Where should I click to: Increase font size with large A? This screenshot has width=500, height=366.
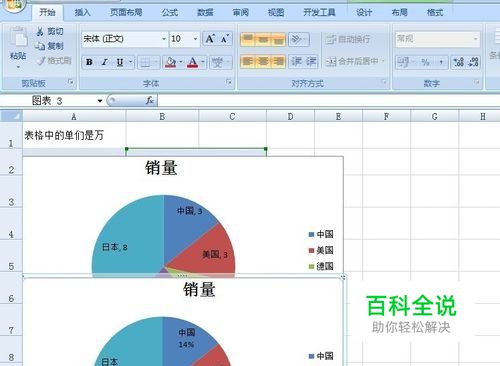pos(210,39)
